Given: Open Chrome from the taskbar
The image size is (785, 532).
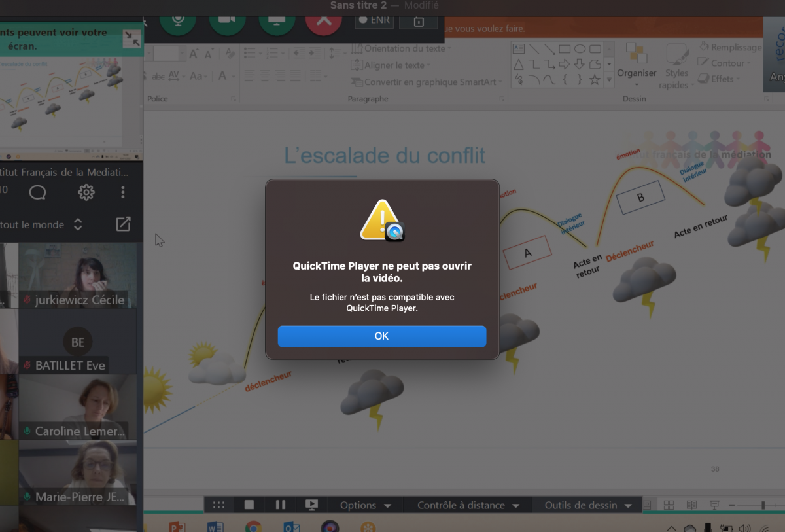Looking at the screenshot, I should point(253,526).
